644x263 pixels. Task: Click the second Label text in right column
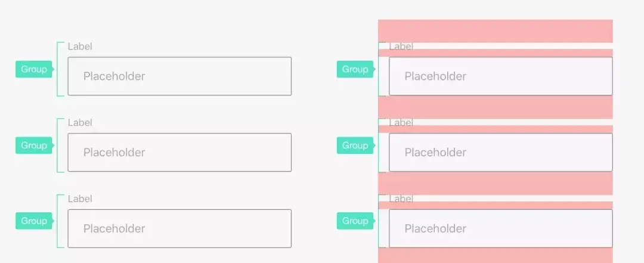[401, 123]
